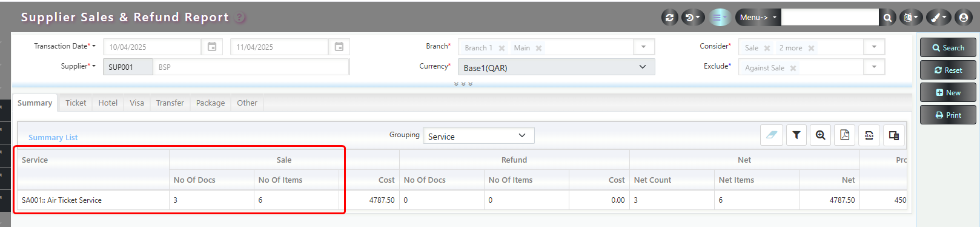The width and height of the screenshot is (980, 227).
Task: Click the Reset button
Action: coord(948,70)
